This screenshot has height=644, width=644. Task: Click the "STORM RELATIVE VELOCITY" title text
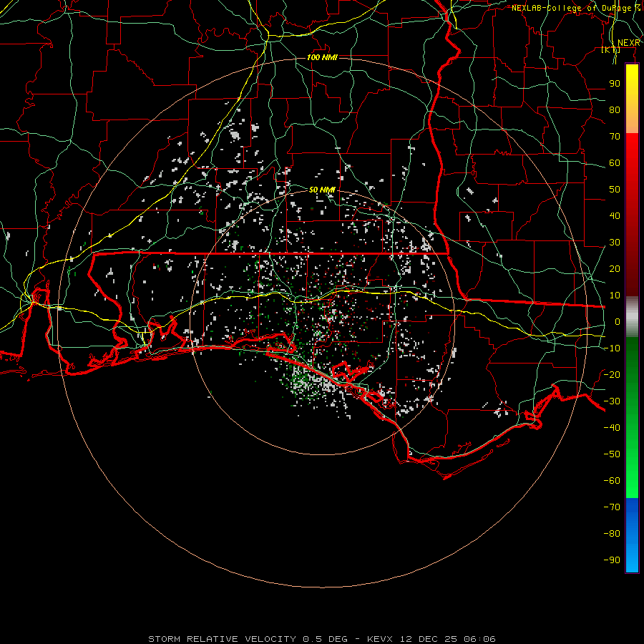[222, 639]
